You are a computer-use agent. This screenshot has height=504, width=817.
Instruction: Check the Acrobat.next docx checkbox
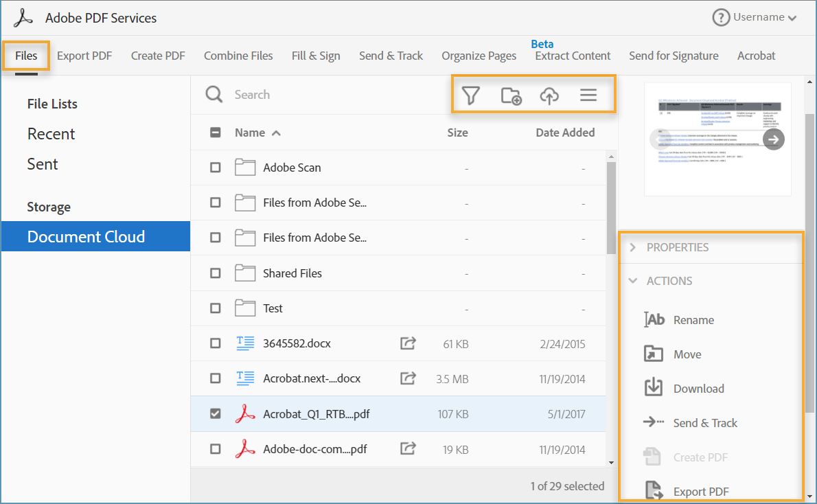pyautogui.click(x=215, y=378)
